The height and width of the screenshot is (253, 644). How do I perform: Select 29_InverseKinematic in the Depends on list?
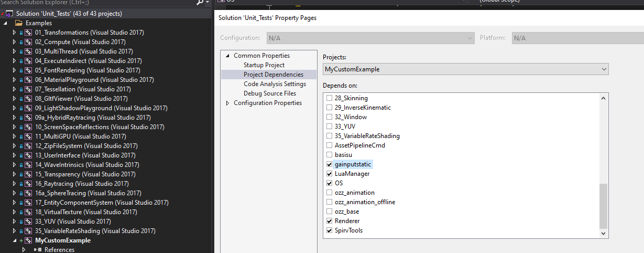coord(363,108)
